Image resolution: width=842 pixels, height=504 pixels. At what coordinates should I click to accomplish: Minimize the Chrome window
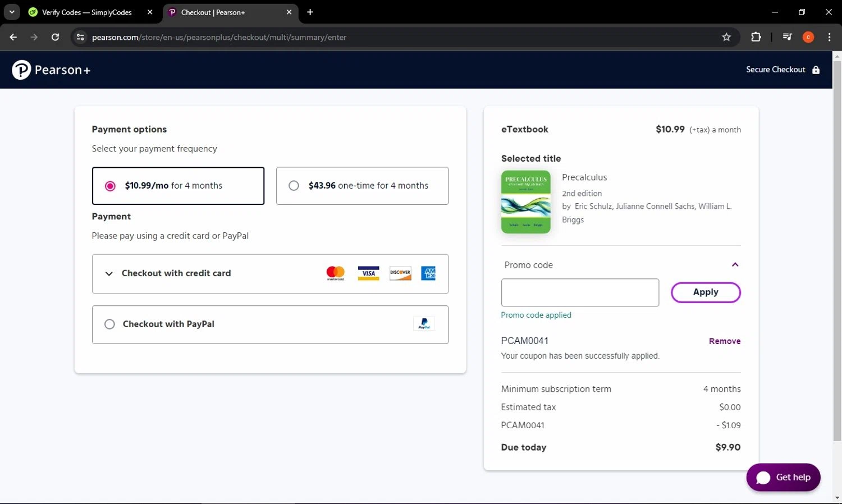click(775, 12)
